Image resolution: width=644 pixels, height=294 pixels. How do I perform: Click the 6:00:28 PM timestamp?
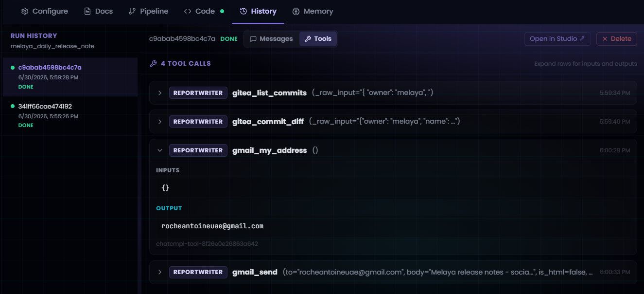pos(614,150)
